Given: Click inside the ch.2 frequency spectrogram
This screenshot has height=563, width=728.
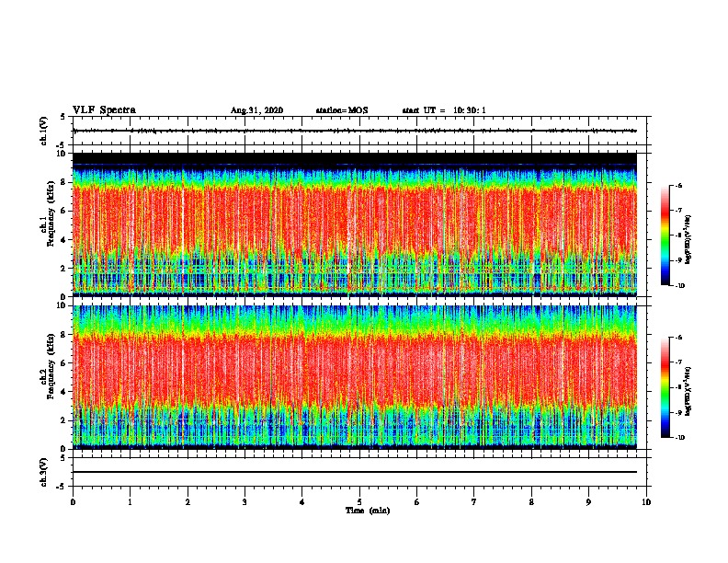Looking at the screenshot, I should tap(355, 377).
